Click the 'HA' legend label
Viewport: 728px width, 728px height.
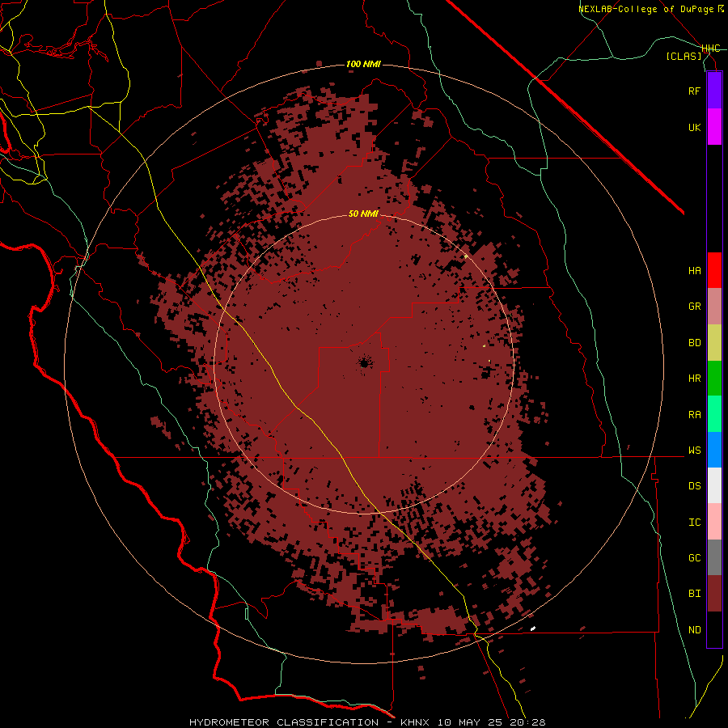tap(694, 270)
